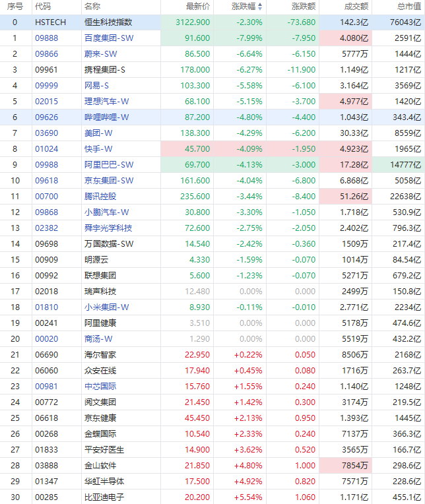Select 联想集团 row name
This screenshot has height=504, width=425.
(x=100, y=276)
